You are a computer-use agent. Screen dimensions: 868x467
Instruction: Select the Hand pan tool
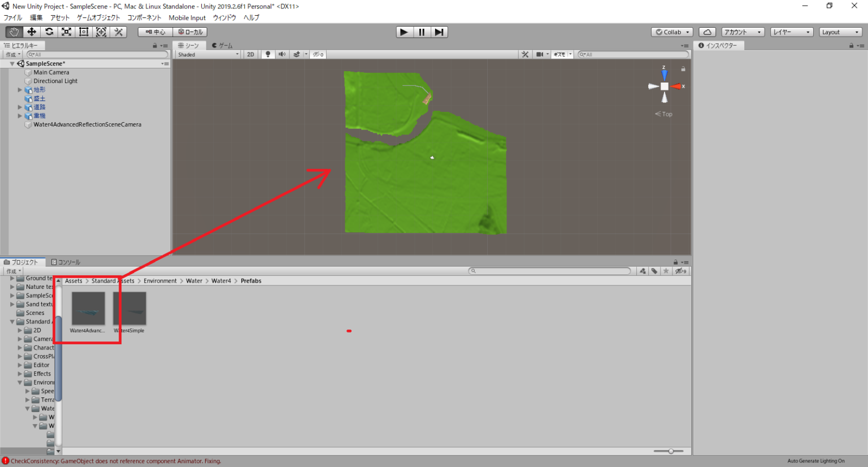click(x=14, y=32)
